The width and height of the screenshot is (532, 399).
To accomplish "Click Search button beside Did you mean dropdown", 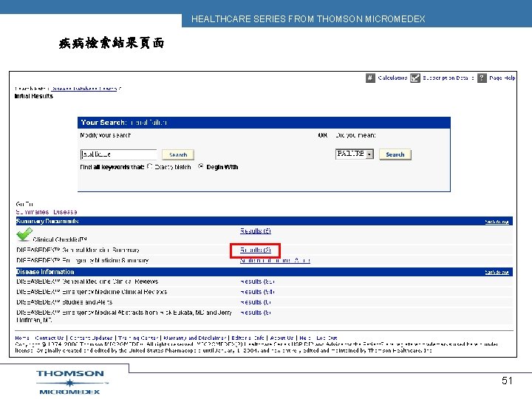I will 395,154.
